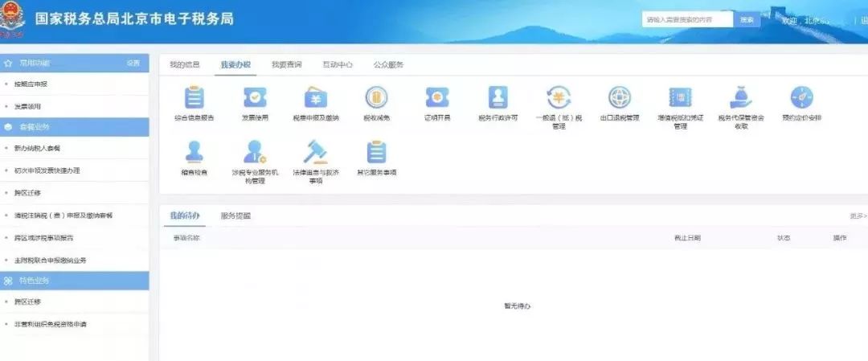Viewport: 868px width, 361px height.
Task: Open the 一般退（抵）税管理 icon
Action: [x=559, y=97]
